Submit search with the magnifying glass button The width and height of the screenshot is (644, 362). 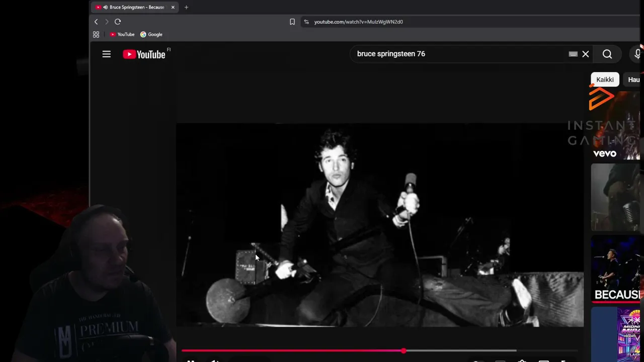[x=607, y=54]
